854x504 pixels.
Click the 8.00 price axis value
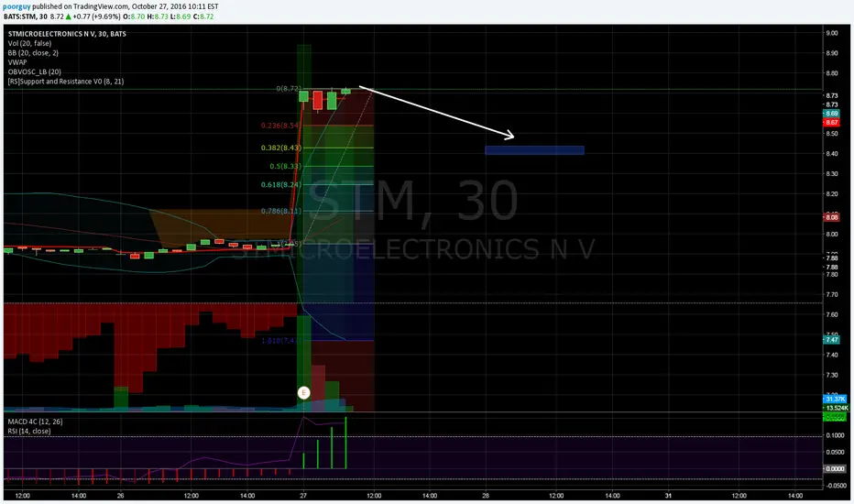coord(832,235)
